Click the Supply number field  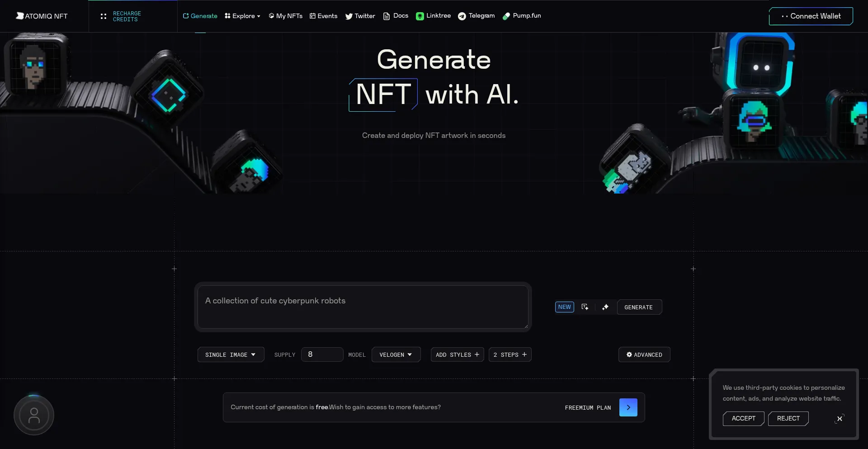click(322, 354)
